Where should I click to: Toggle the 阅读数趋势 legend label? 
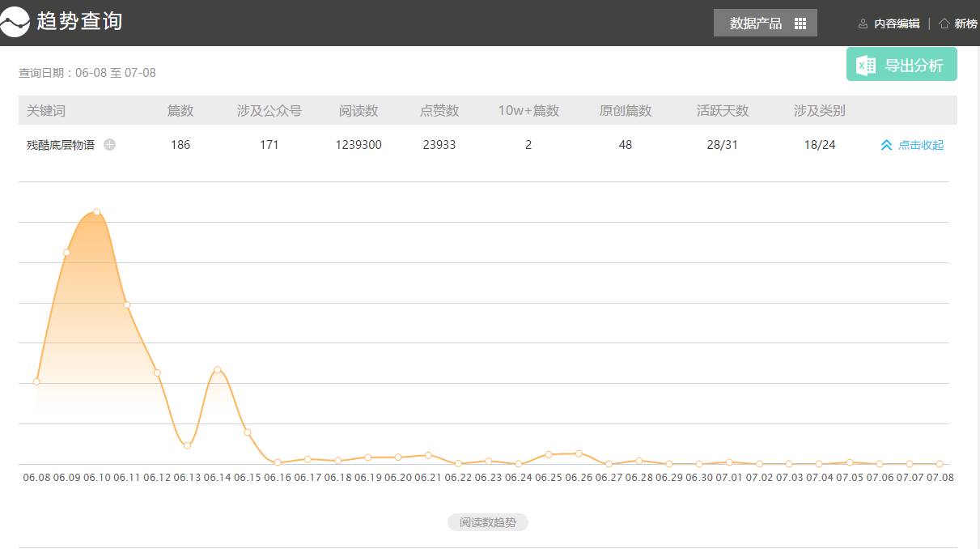point(488,522)
